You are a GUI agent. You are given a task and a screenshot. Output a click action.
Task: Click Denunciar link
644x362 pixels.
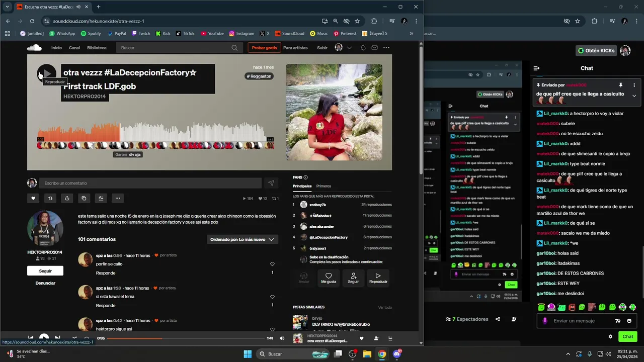tap(45, 283)
